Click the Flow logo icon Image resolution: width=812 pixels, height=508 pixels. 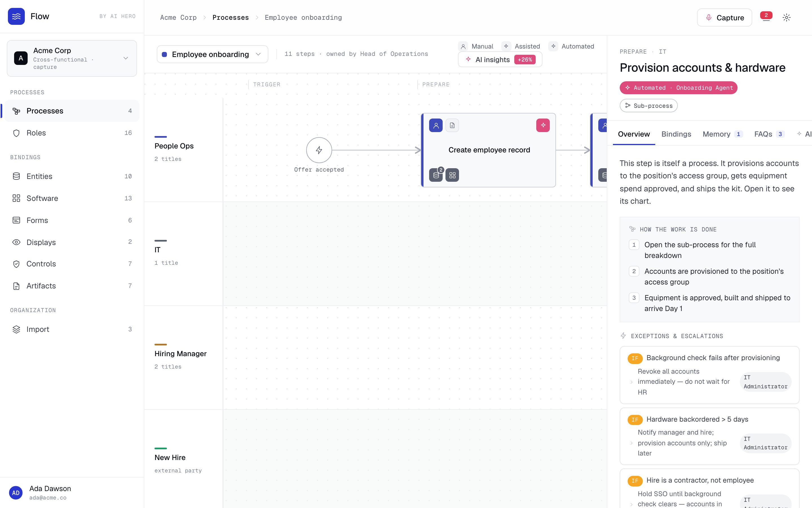click(16, 16)
